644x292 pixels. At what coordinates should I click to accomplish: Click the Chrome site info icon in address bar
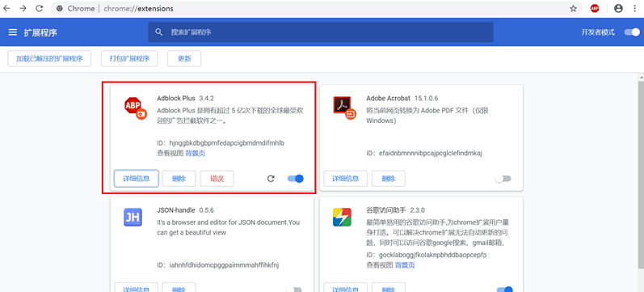tap(60, 9)
